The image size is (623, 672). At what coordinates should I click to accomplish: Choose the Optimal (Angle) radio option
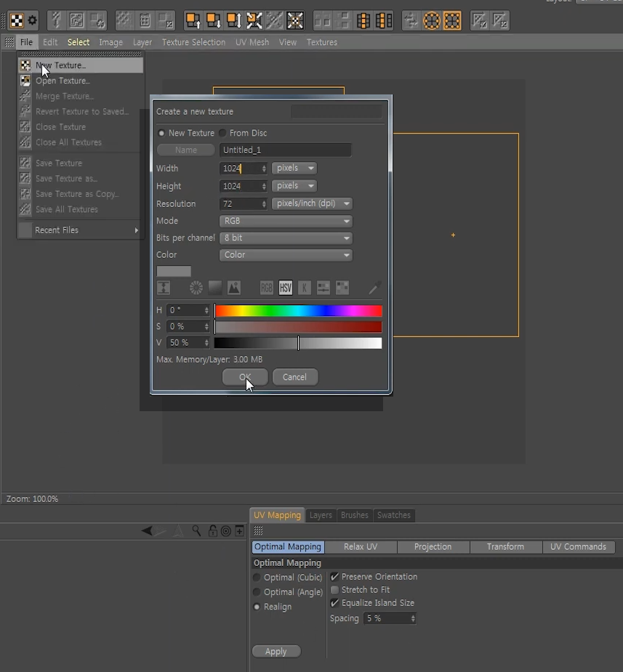point(257,592)
